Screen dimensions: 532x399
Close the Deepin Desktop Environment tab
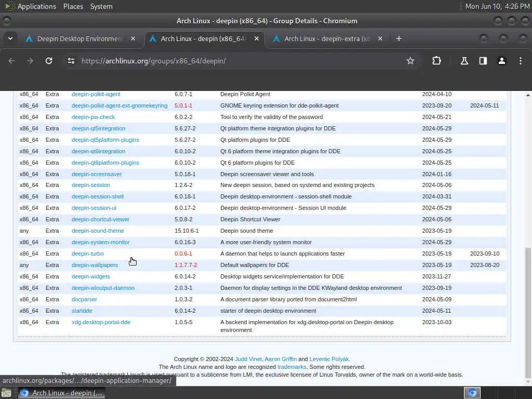pos(133,38)
